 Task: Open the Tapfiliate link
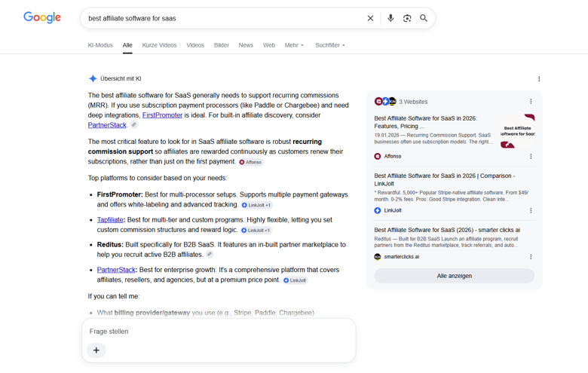click(110, 220)
